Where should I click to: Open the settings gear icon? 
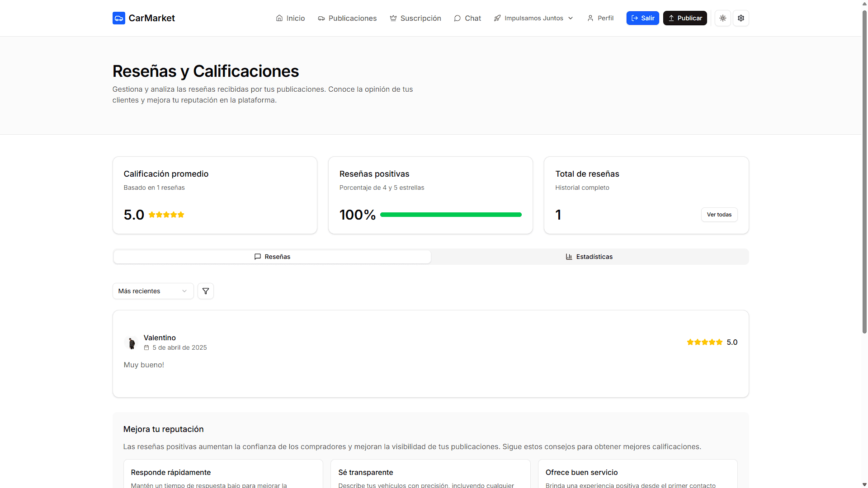tap(741, 18)
